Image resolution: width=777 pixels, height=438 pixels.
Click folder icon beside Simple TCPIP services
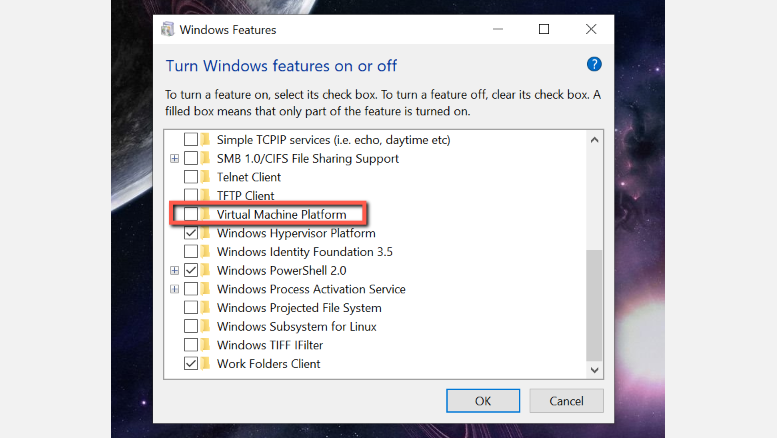(x=205, y=140)
